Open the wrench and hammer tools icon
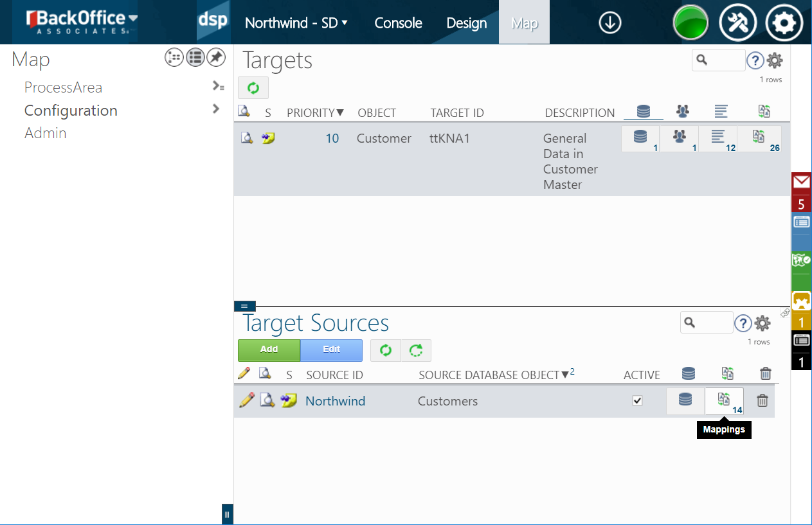 [x=737, y=23]
